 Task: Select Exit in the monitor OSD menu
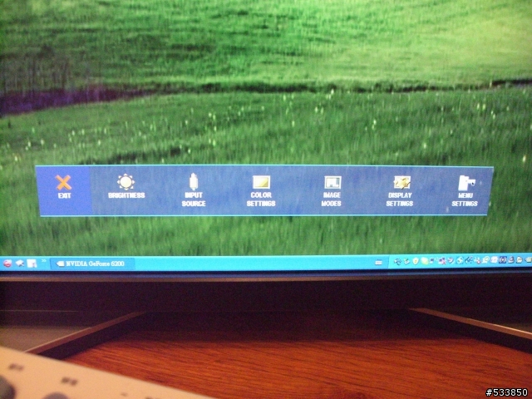(63, 186)
